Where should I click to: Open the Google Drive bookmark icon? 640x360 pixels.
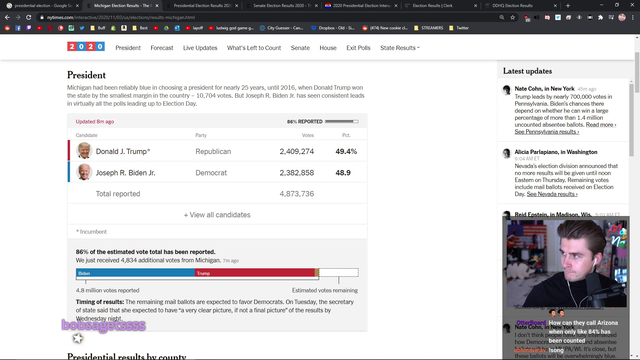coord(166,28)
